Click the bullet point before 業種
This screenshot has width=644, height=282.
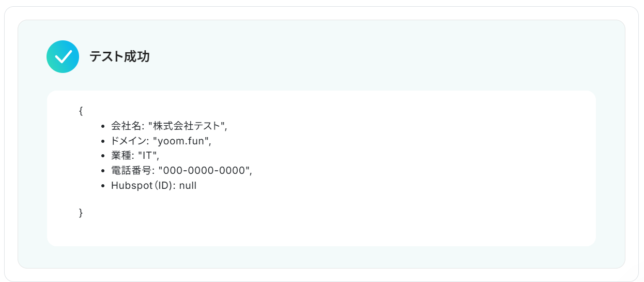104,156
